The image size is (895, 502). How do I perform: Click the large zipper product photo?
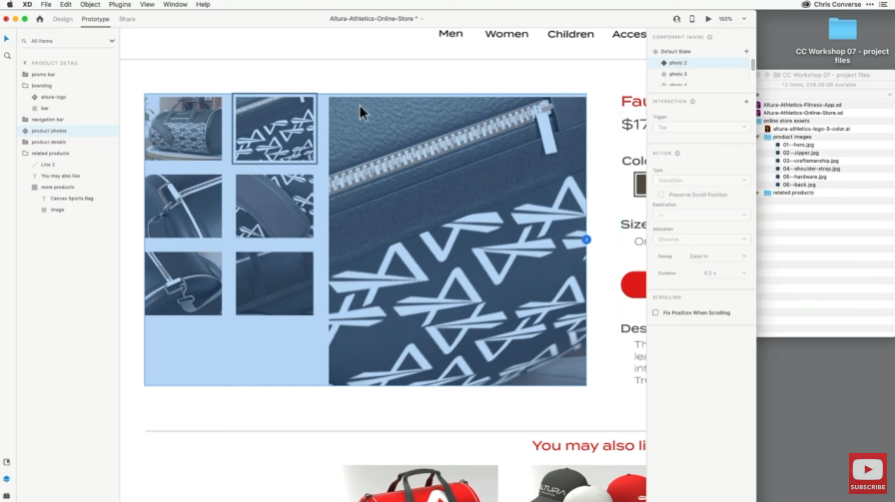tap(457, 240)
